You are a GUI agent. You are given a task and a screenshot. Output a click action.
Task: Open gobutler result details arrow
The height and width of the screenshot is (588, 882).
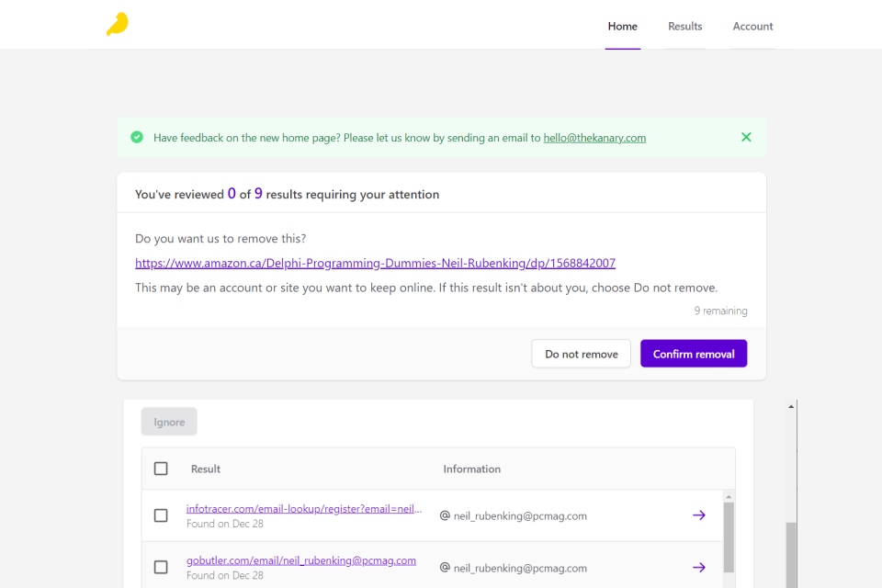point(698,567)
